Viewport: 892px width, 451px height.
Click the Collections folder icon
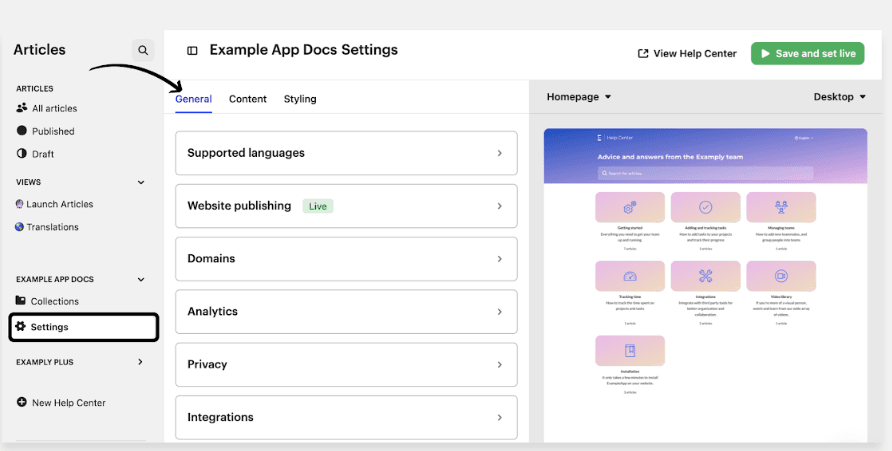20,300
